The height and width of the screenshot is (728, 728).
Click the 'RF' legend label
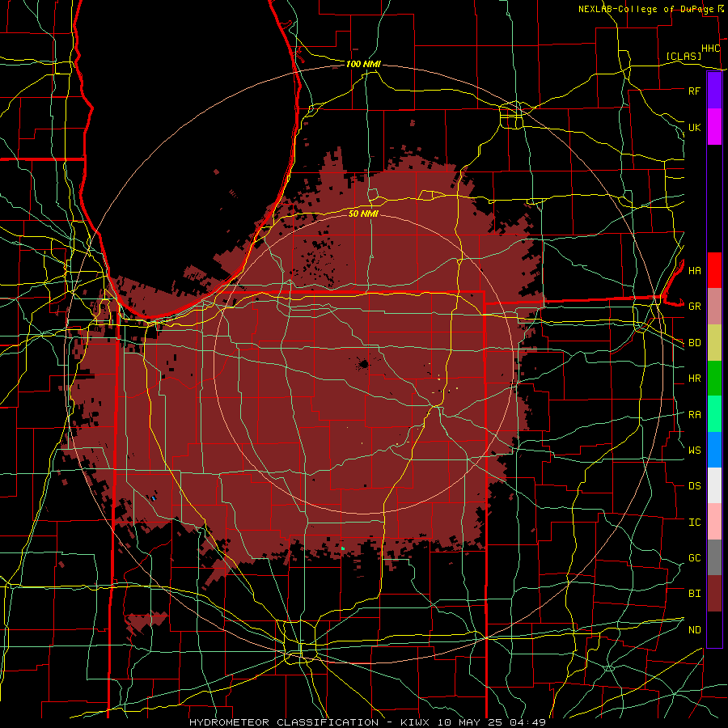pos(694,91)
